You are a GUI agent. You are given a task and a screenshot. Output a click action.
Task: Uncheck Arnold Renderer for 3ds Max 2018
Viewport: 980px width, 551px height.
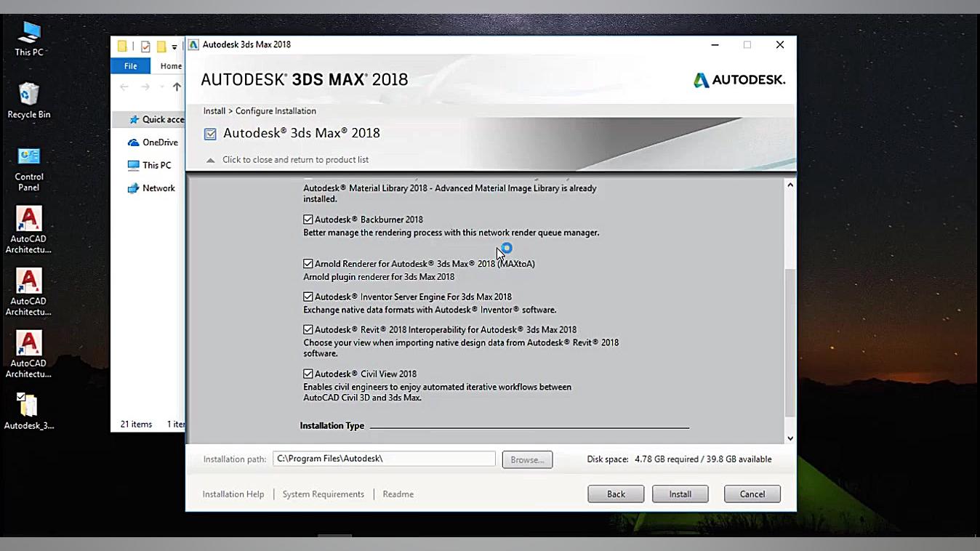coord(308,264)
